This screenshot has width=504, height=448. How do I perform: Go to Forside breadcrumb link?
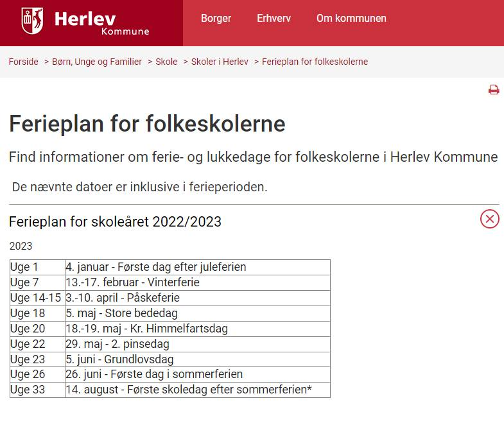point(24,62)
